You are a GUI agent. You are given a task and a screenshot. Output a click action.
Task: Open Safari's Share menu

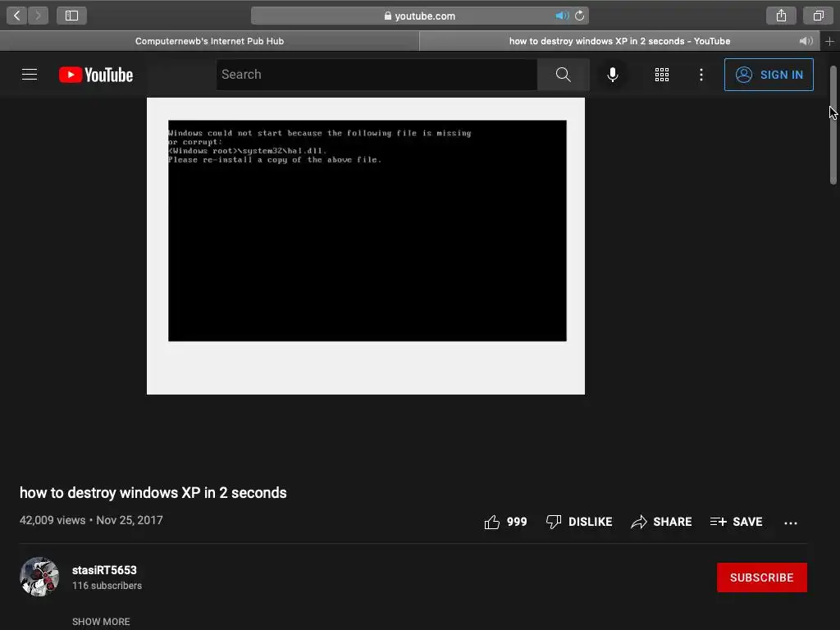pos(781,16)
